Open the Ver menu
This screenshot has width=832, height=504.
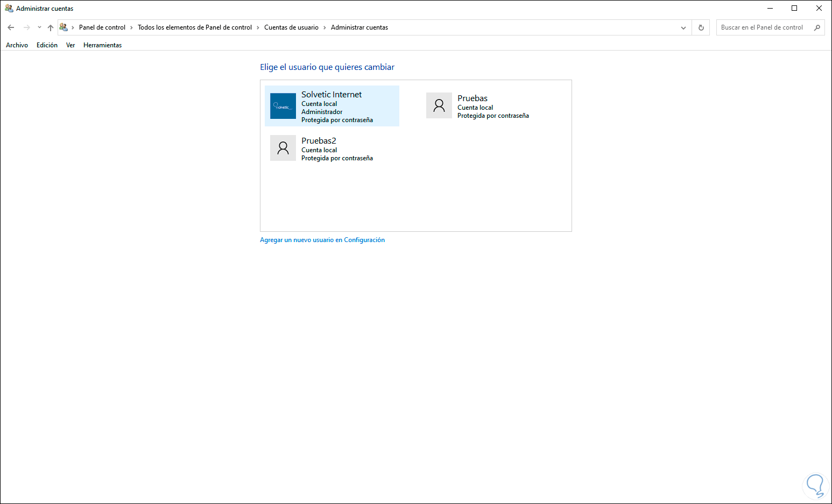tap(70, 45)
